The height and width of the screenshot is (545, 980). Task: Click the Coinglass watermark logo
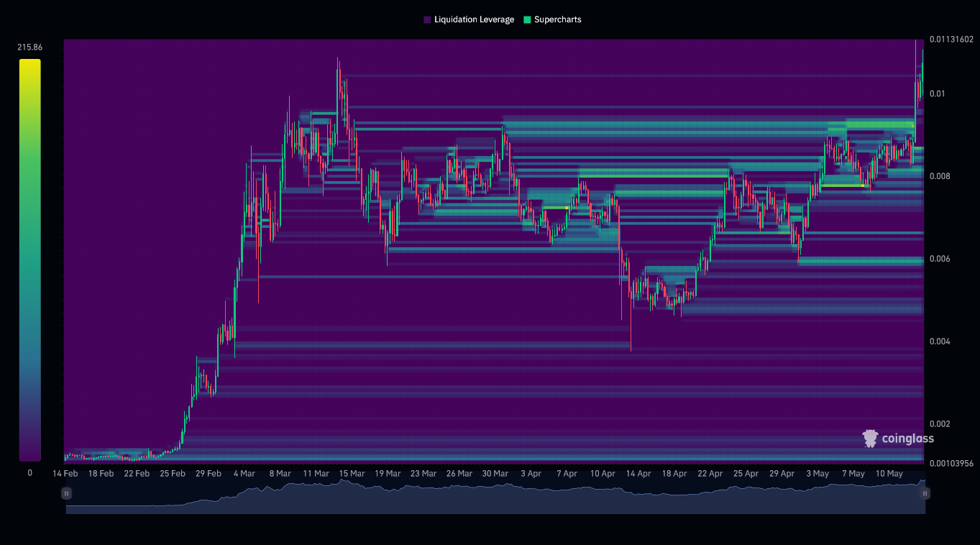click(x=898, y=439)
